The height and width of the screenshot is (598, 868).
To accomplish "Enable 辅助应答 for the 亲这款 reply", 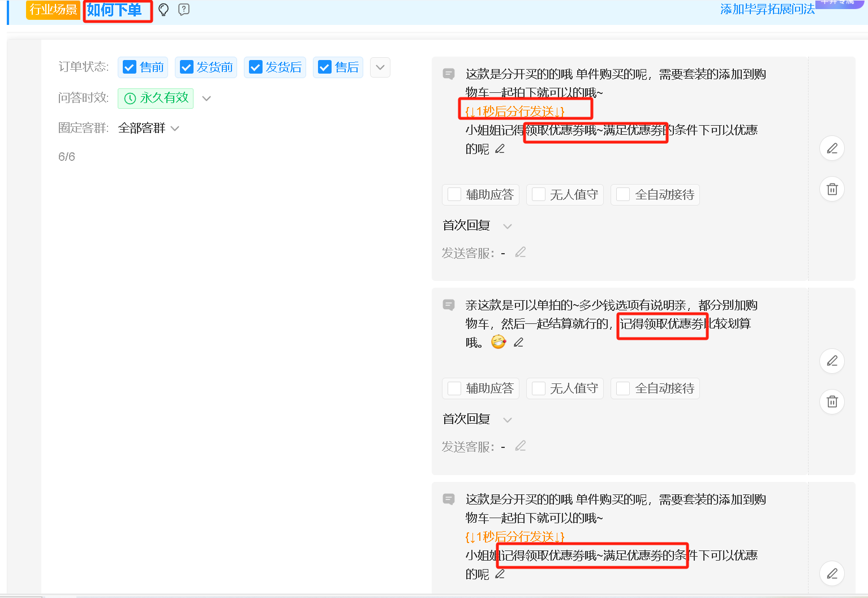I will 454,388.
